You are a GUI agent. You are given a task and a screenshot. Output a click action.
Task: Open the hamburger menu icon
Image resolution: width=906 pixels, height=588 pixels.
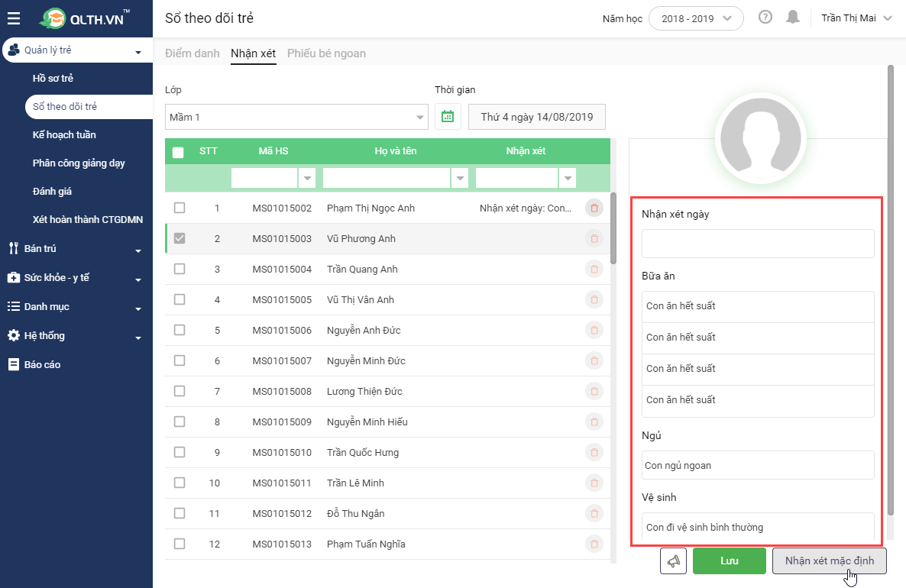(x=14, y=18)
